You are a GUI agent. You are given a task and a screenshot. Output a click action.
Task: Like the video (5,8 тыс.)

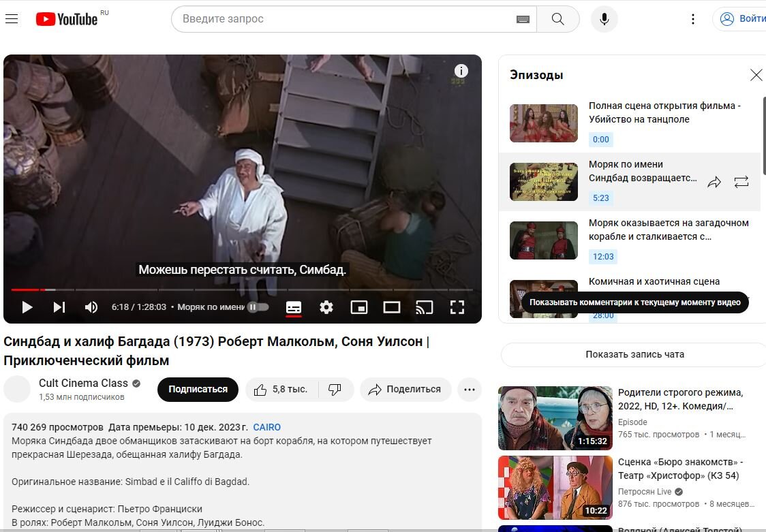pos(281,390)
